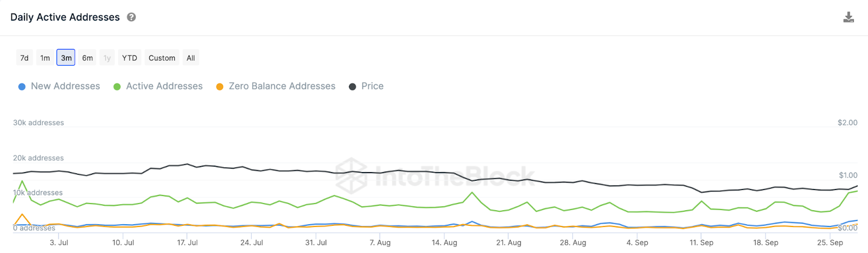Screen dimensions: 868x253
Task: Click the Daily Active Addresses title
Action: tap(65, 17)
